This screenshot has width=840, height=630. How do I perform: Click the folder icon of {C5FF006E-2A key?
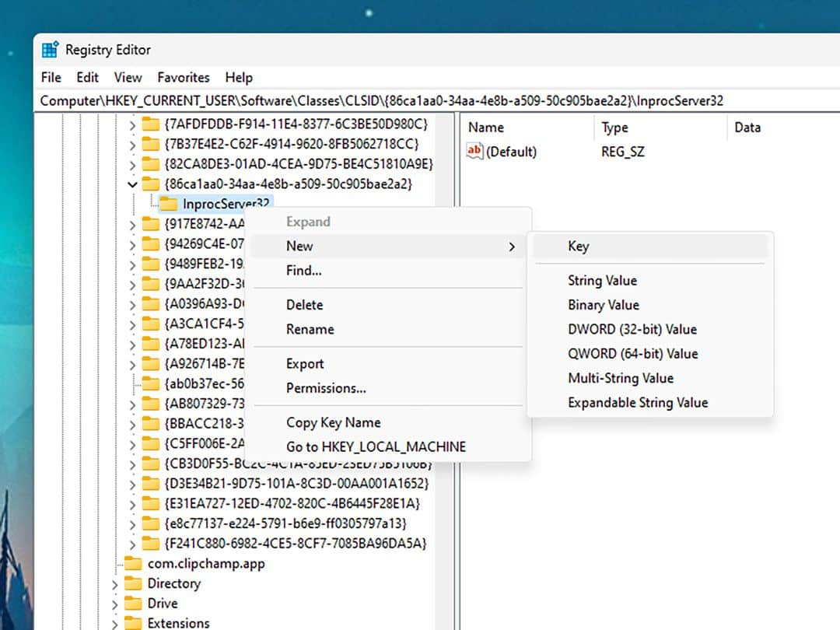pos(151,444)
